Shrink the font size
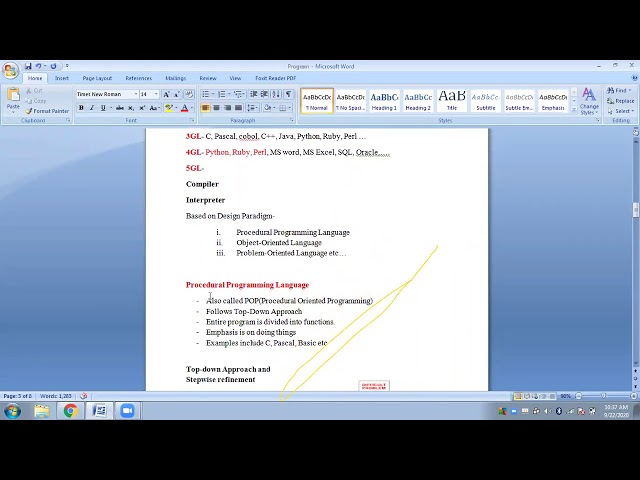Screen dimensions: 640x480 tap(177, 95)
